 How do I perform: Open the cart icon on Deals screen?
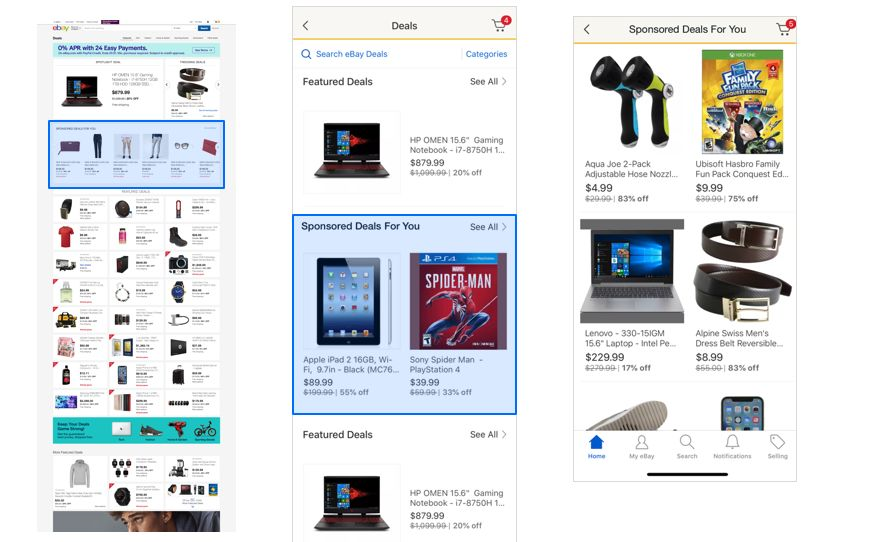pos(501,24)
